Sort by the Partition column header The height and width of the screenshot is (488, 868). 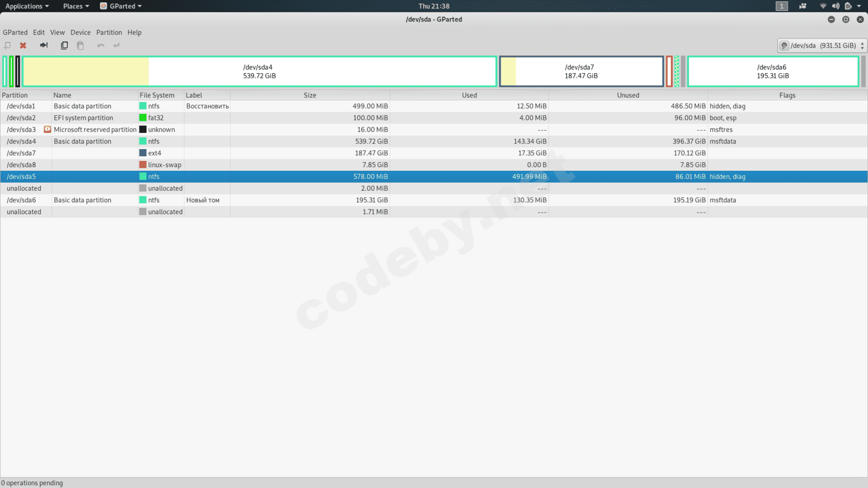[x=25, y=95]
